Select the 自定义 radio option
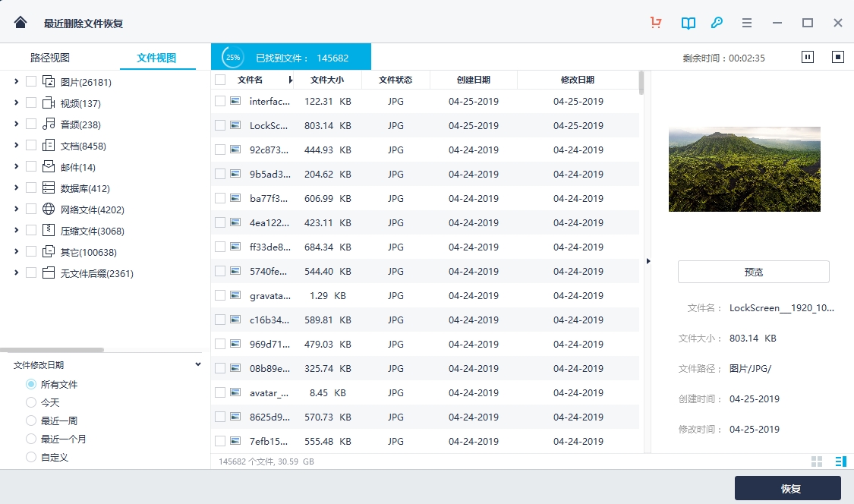Image resolution: width=854 pixels, height=504 pixels. (31, 457)
